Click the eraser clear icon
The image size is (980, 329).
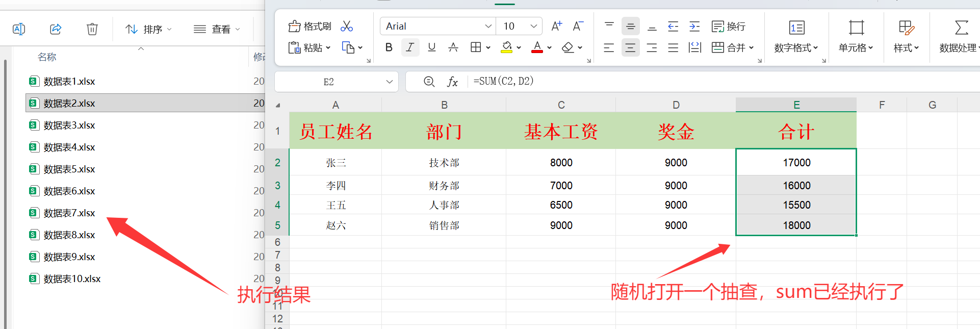(568, 47)
